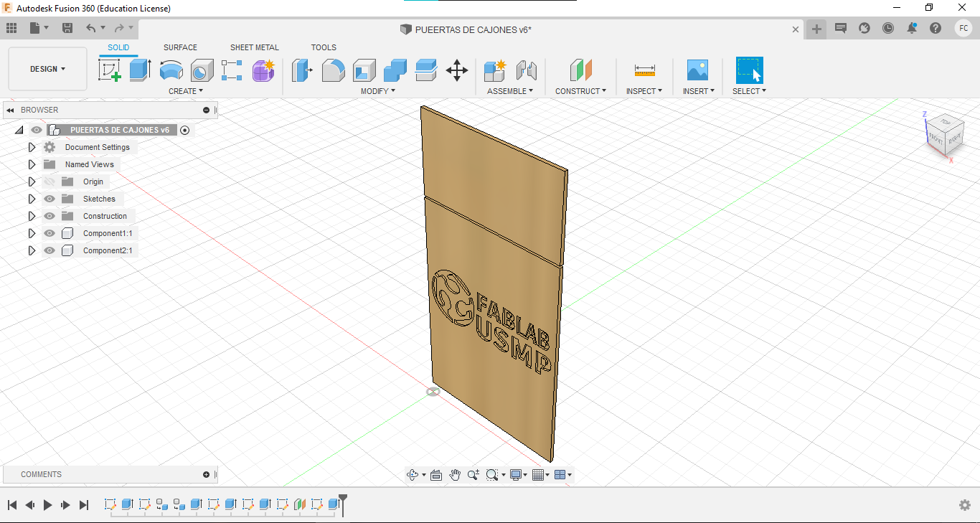Undo the last action

point(90,28)
